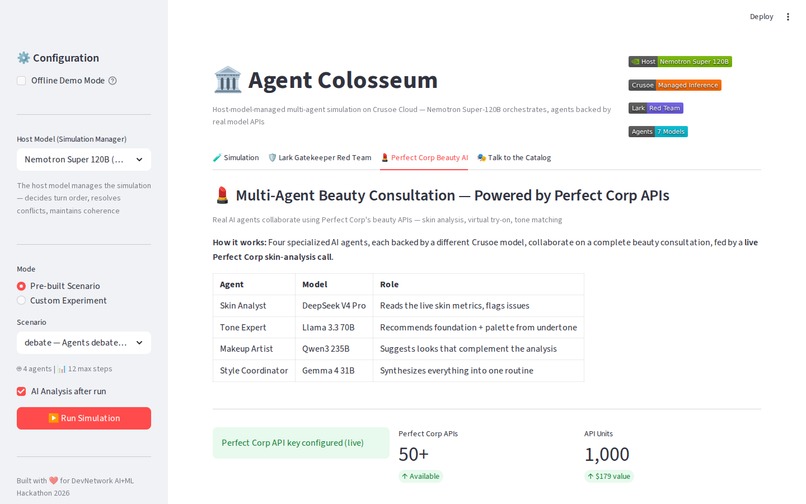Click the Available delta badge
This screenshot has height=504, width=806.
(x=420, y=476)
